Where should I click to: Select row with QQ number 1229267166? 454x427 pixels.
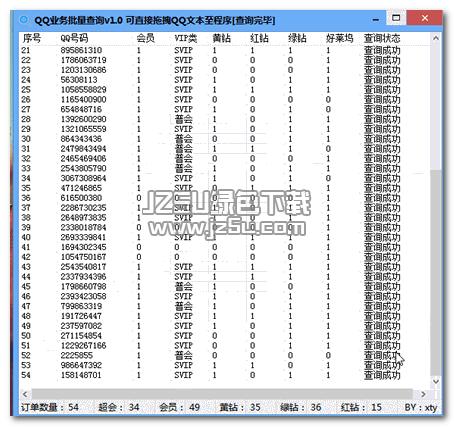tap(211, 345)
